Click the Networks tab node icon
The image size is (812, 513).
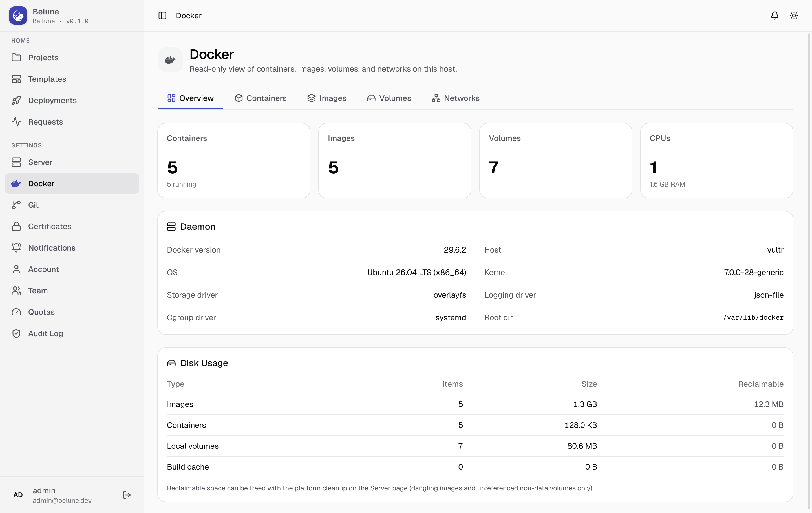436,98
